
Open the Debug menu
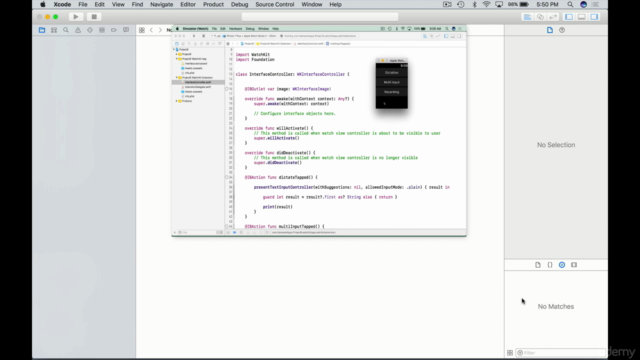[240, 4]
